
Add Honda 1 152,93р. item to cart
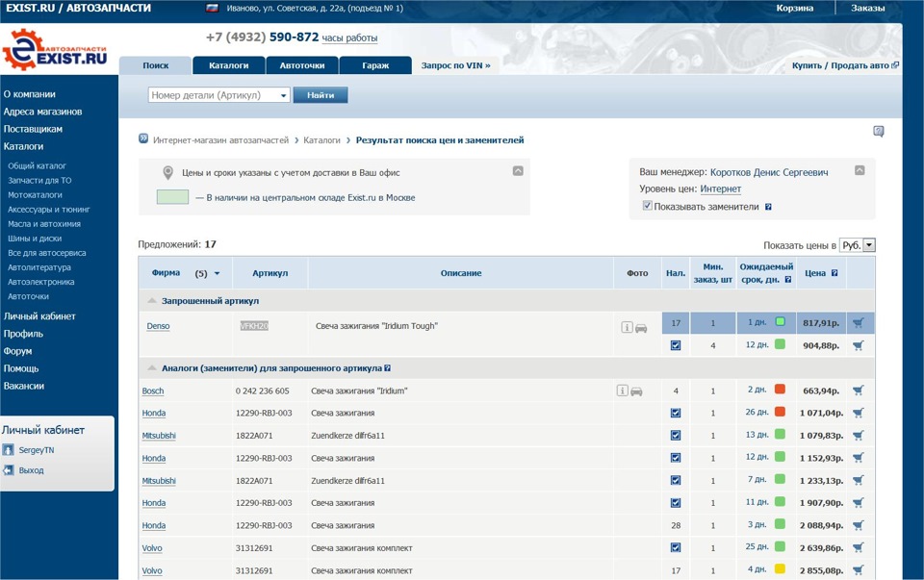[858, 458]
